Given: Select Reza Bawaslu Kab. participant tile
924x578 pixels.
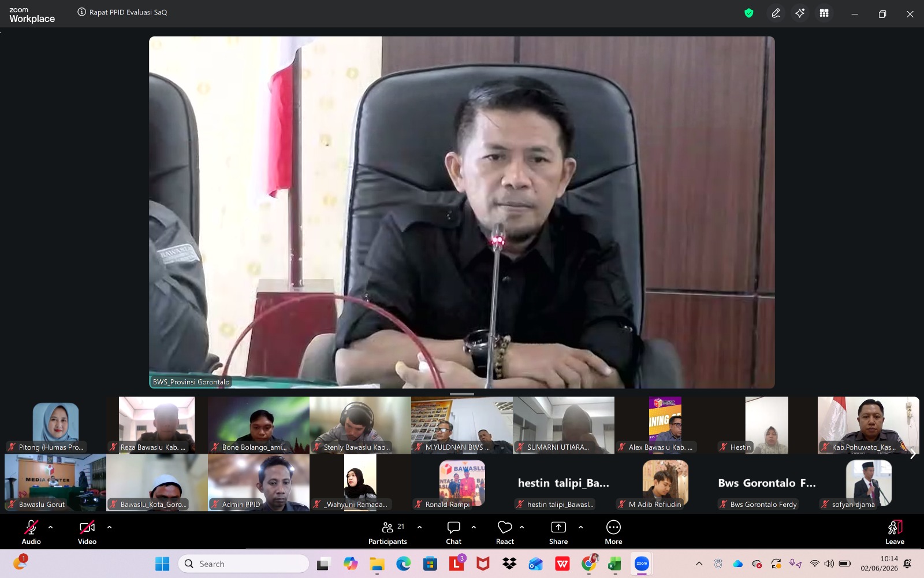Looking at the screenshot, I should tap(157, 425).
